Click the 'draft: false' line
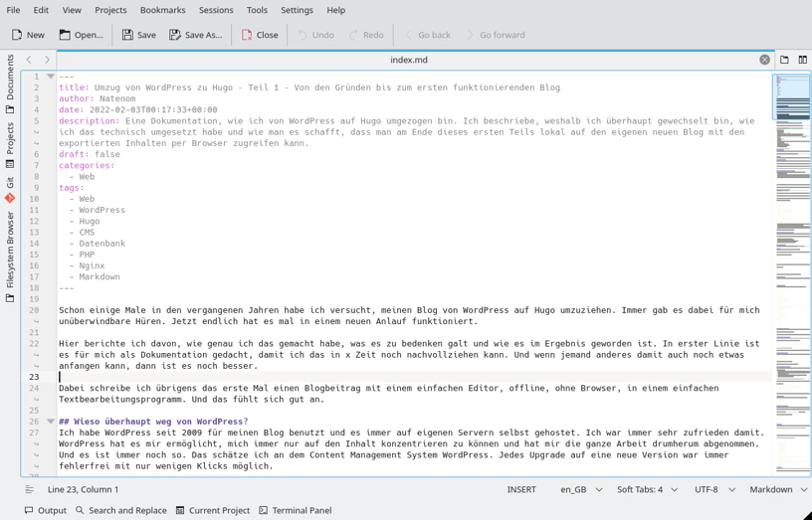Screen dimensions: 812x520 tap(90, 154)
